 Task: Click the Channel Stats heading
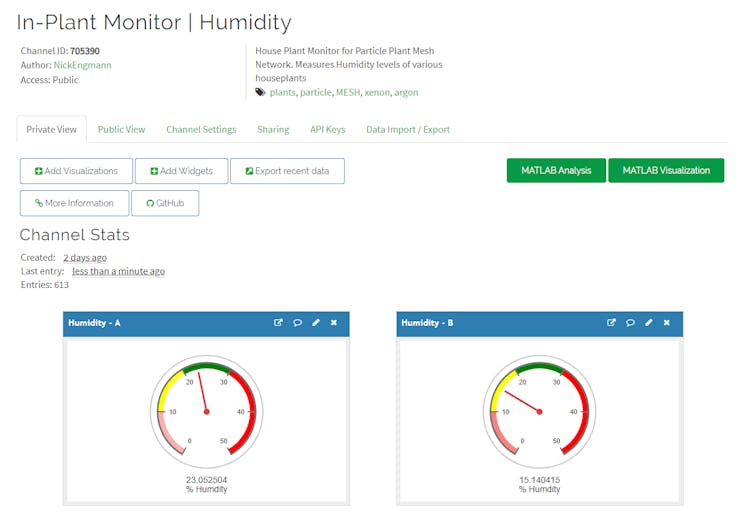(75, 235)
